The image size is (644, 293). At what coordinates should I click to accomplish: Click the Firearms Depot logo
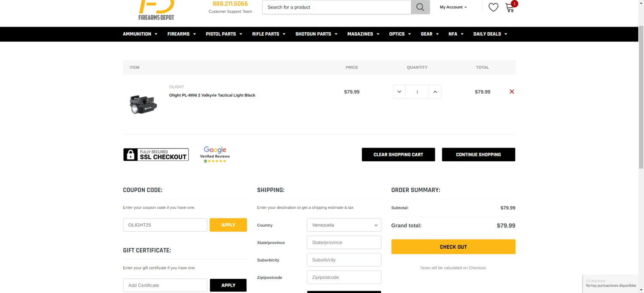pyautogui.click(x=156, y=10)
